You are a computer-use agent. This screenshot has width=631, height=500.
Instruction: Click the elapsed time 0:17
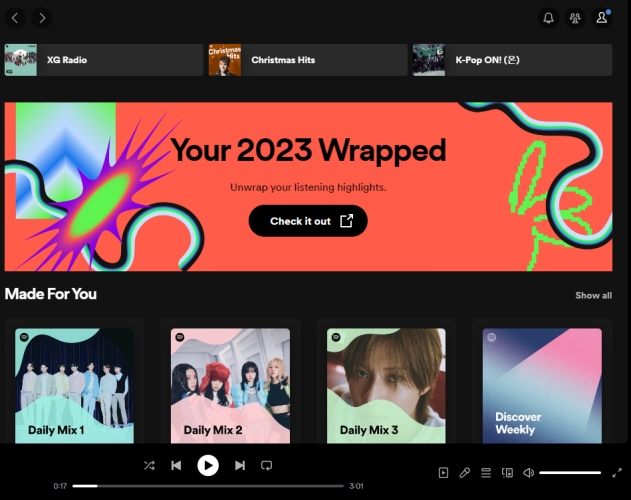60,486
